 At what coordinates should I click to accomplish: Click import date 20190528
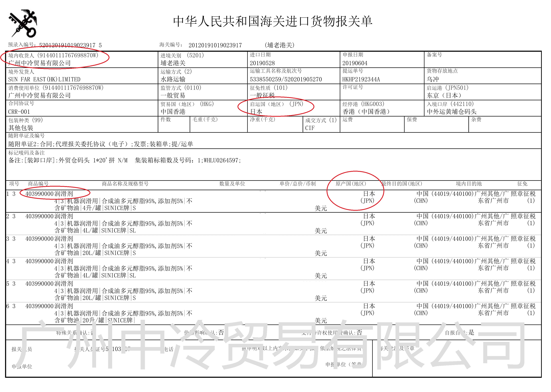(262, 63)
